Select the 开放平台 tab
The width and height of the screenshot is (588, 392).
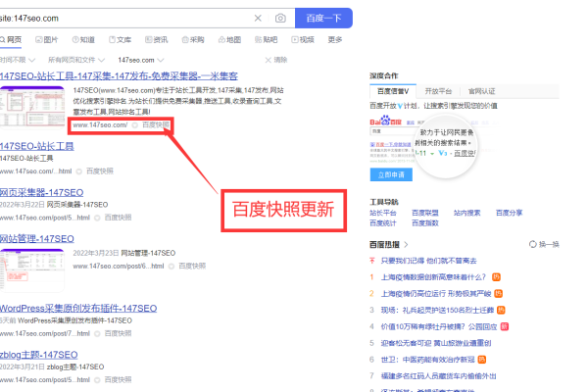click(x=438, y=91)
